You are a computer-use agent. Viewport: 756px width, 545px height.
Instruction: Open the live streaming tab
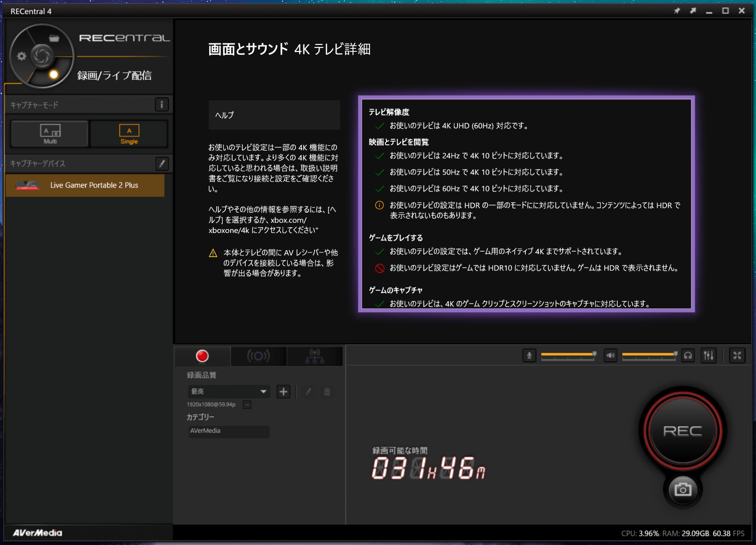[x=258, y=356]
